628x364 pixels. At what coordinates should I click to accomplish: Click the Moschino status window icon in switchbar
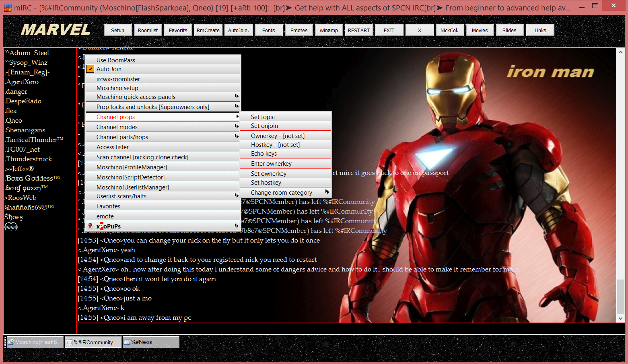[10, 342]
